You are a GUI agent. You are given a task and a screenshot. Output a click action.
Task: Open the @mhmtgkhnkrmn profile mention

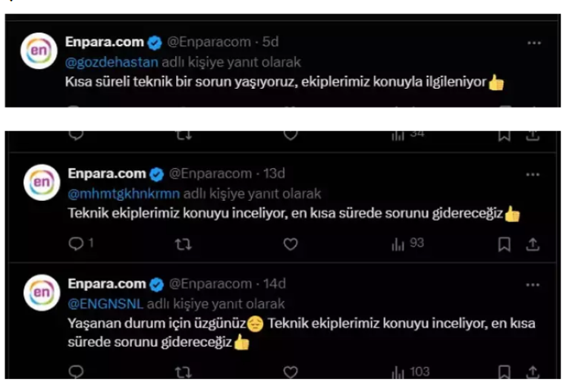124,193
